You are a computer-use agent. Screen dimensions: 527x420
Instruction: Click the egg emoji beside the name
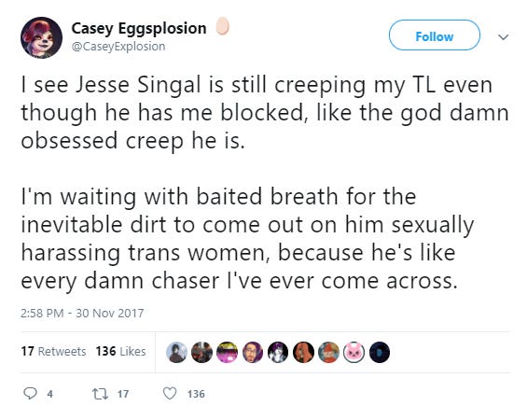pyautogui.click(x=222, y=26)
